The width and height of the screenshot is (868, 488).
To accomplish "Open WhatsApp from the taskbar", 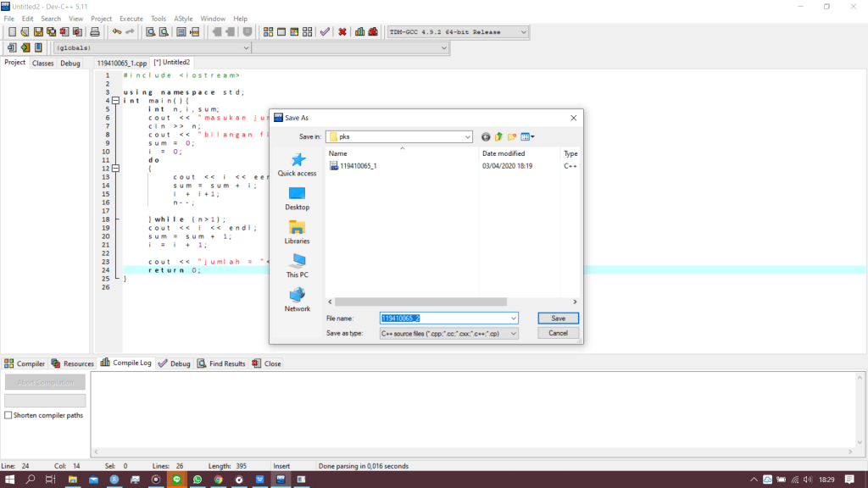I will 198,480.
